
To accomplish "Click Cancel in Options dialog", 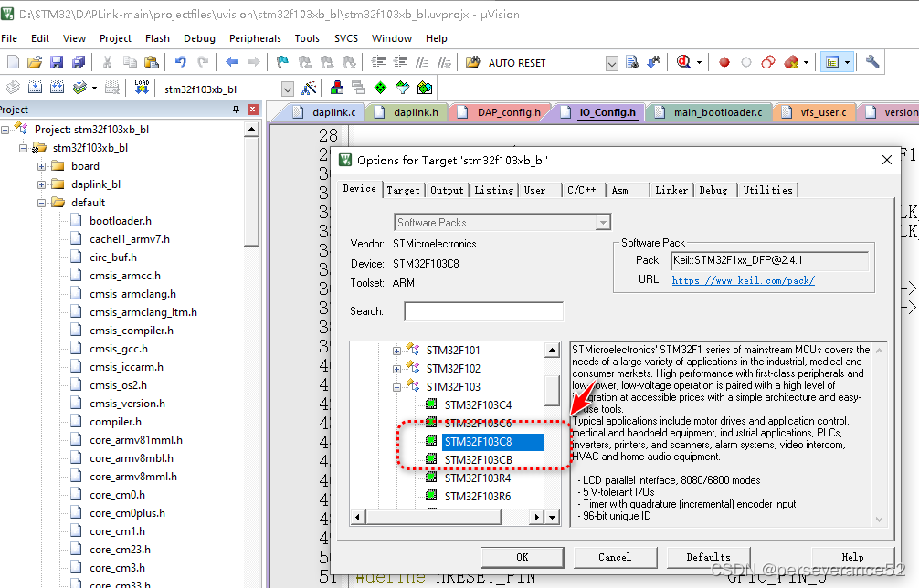I will click(x=615, y=557).
